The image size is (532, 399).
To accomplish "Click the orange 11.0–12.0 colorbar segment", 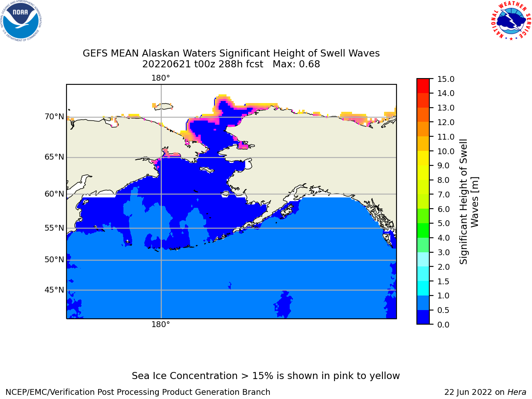I will (423, 129).
